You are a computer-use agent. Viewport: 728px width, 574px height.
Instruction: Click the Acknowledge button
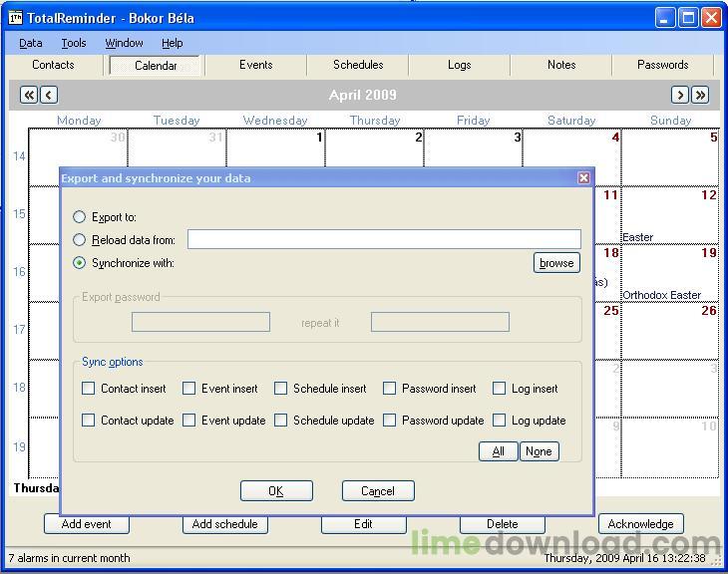click(640, 524)
